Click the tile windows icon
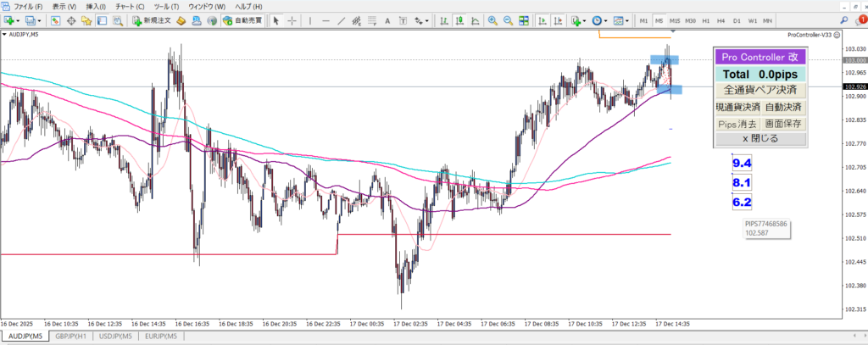Screen dimensions: 868x345 point(523,20)
